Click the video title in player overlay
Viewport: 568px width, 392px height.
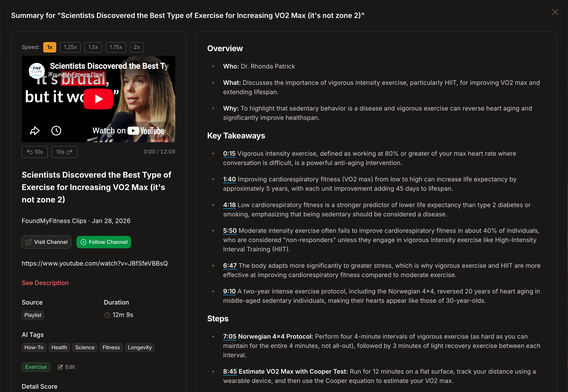(109, 66)
